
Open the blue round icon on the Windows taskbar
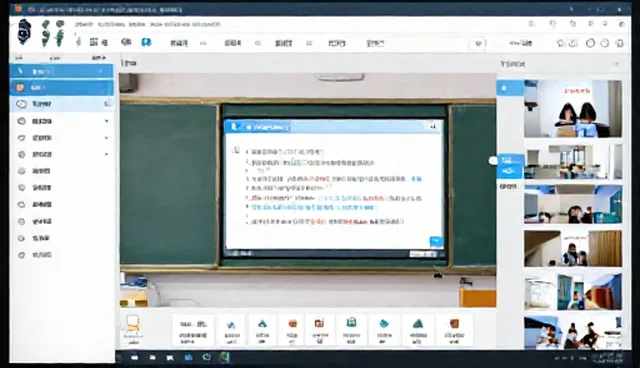(x=207, y=357)
